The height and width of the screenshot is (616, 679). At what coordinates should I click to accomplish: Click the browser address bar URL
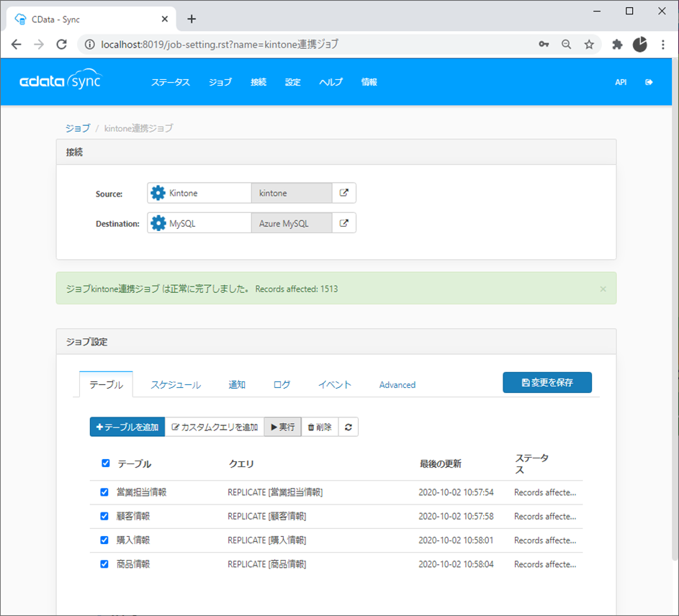click(219, 44)
